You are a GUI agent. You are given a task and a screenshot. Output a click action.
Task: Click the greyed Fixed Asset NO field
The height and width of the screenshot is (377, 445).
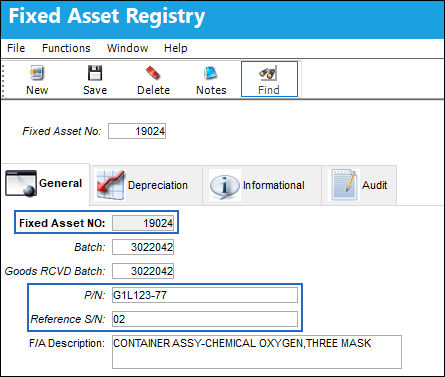coord(143,223)
